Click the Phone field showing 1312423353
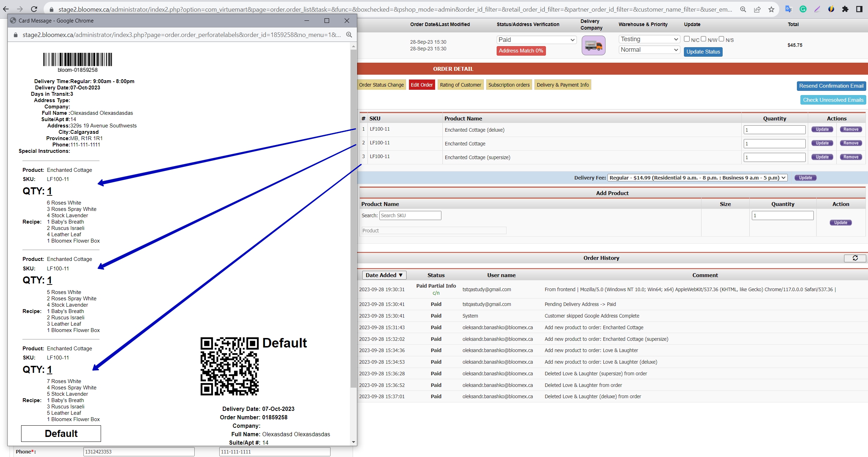Image resolution: width=868 pixels, height=457 pixels. tap(139, 452)
